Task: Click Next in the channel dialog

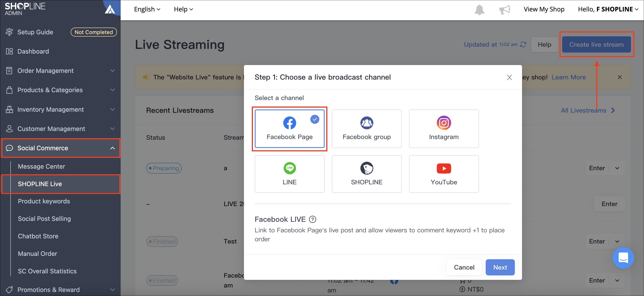Action: click(x=500, y=267)
